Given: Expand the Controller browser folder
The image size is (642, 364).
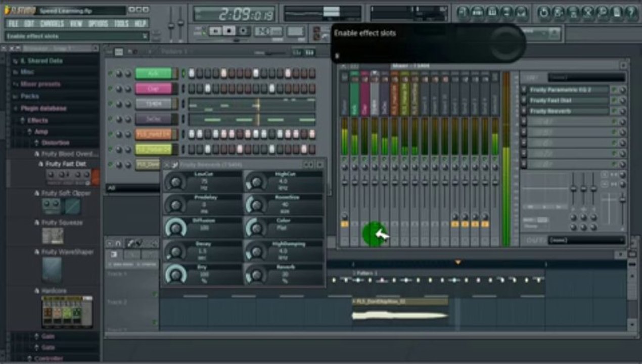Looking at the screenshot, I should coord(48,358).
